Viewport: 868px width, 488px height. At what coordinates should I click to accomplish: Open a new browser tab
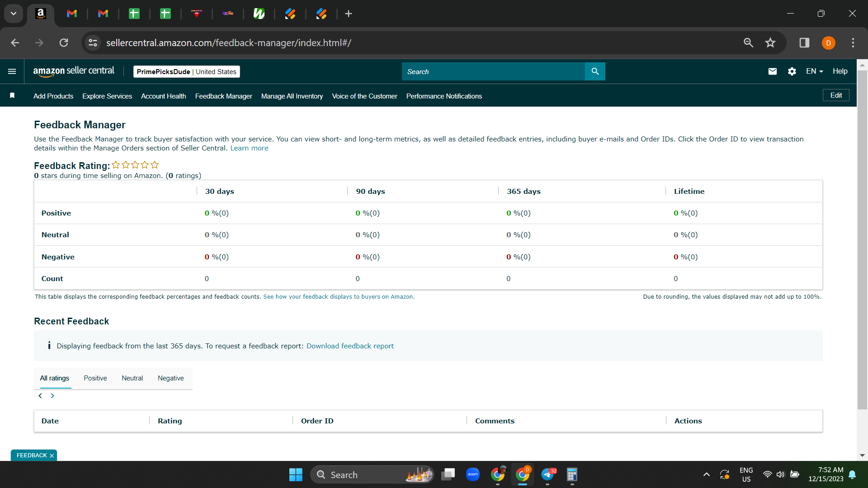tap(349, 14)
